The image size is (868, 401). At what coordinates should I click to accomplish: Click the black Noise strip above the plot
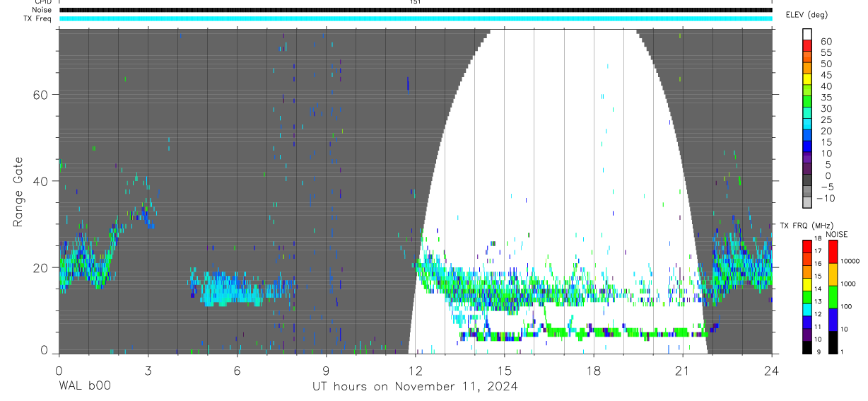click(x=415, y=10)
